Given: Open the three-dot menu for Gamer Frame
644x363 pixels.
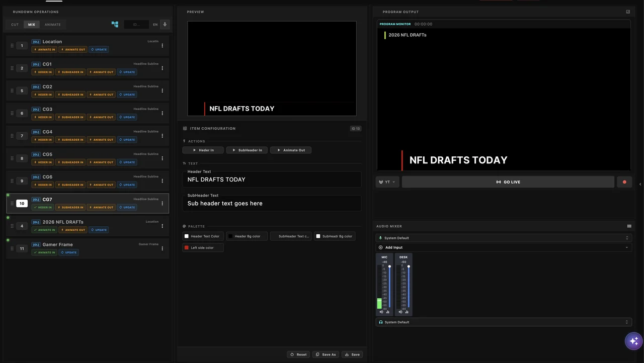Looking at the screenshot, I should [x=162, y=248].
